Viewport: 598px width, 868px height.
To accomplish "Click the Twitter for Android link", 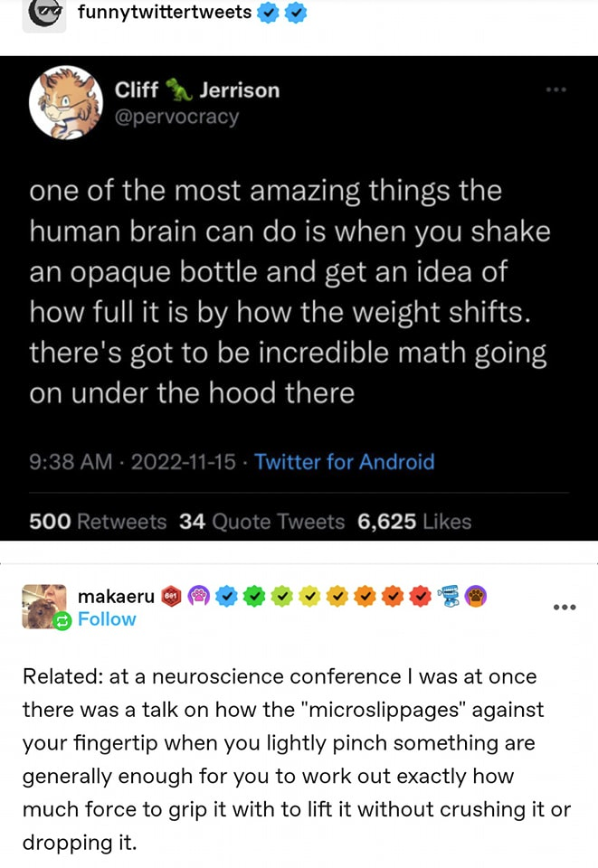I will click(344, 462).
